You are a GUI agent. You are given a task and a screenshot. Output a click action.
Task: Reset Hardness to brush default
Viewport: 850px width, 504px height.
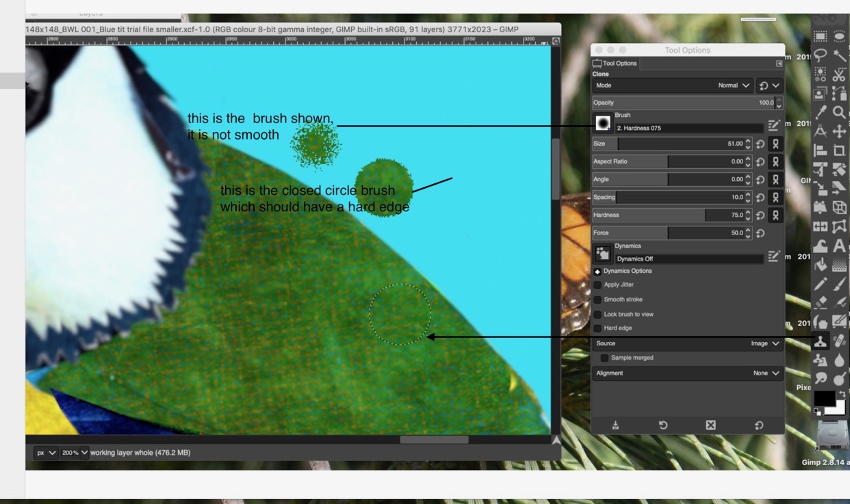tap(760, 215)
